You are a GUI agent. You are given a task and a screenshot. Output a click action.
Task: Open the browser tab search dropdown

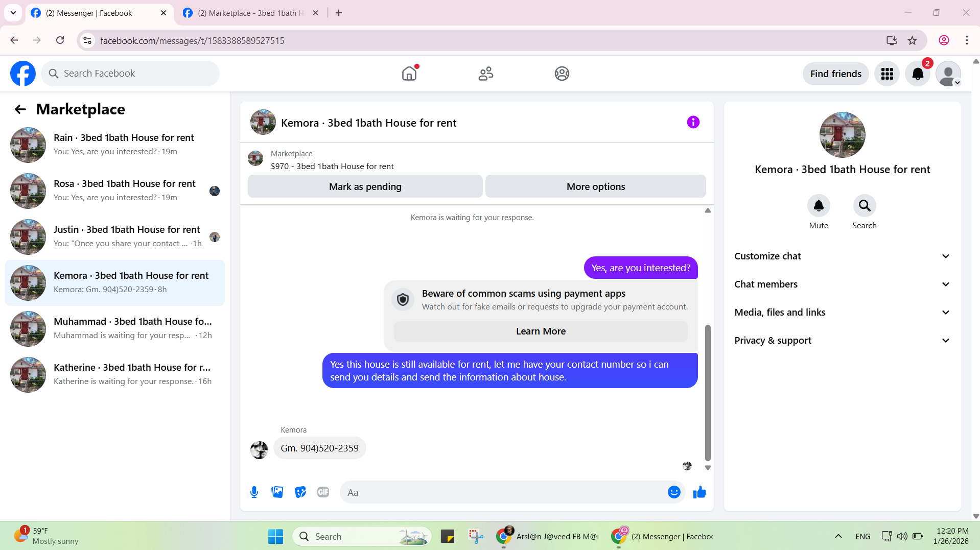click(13, 13)
